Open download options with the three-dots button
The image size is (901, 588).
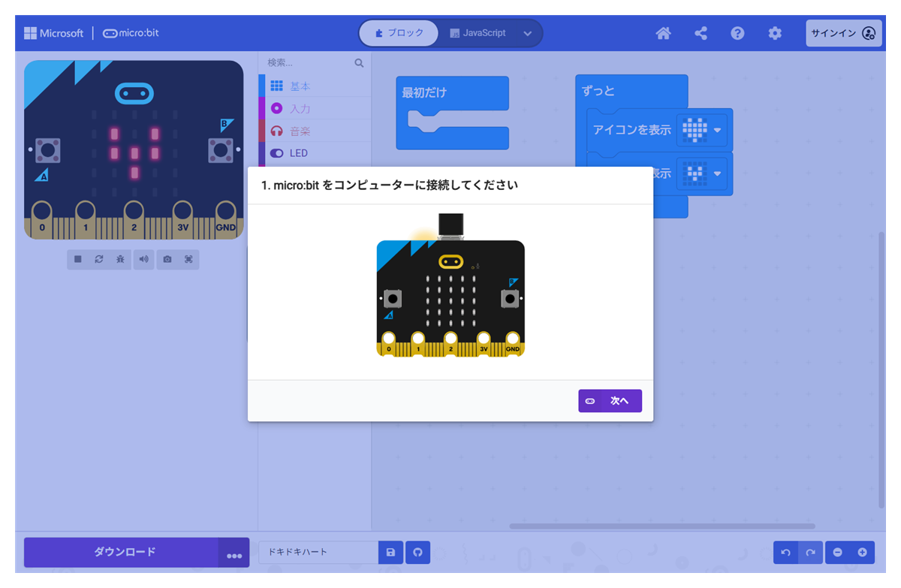(x=234, y=553)
